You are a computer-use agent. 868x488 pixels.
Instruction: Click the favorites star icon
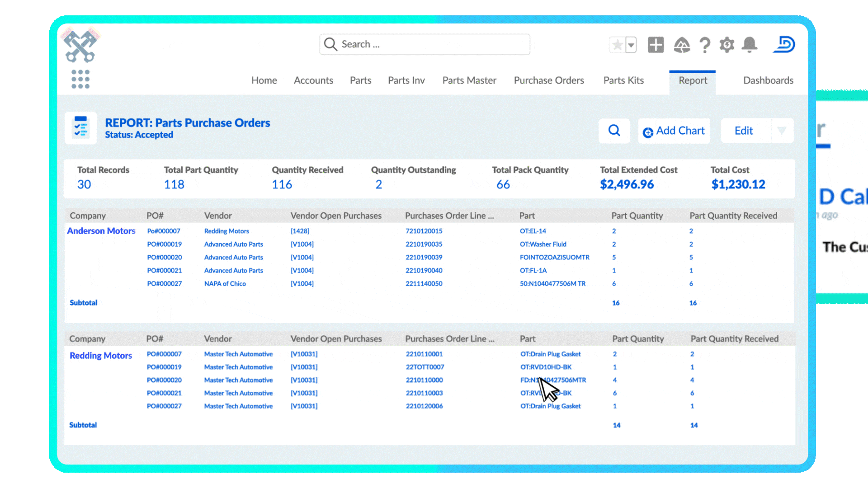pos(617,45)
